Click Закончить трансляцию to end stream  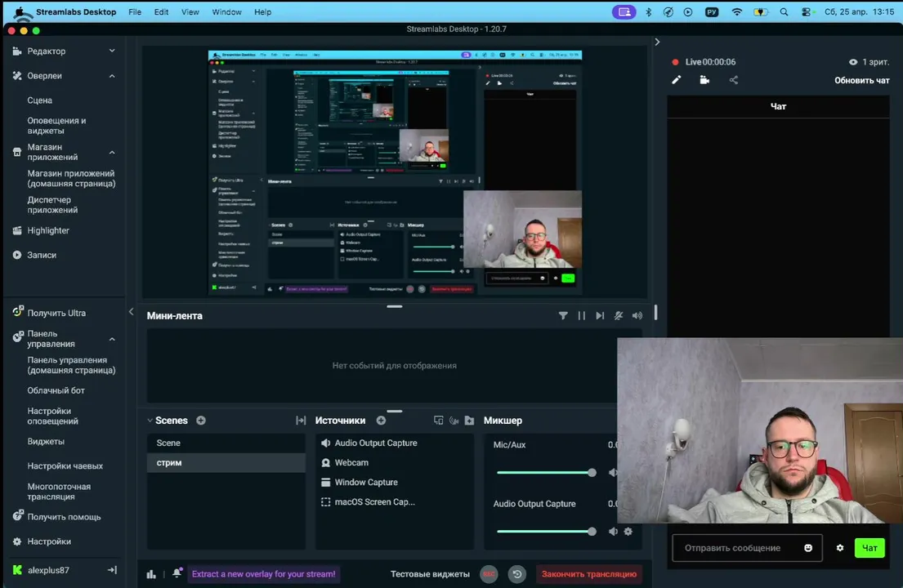tap(589, 574)
